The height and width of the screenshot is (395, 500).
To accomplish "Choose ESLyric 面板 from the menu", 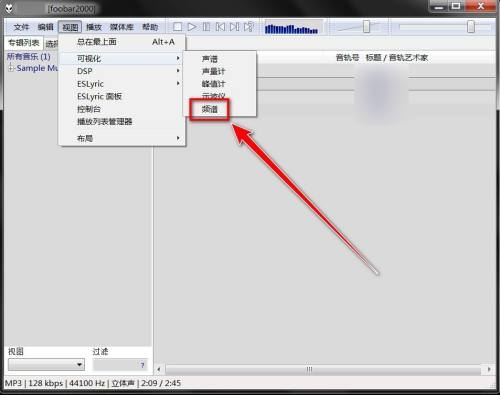I will pos(122,96).
